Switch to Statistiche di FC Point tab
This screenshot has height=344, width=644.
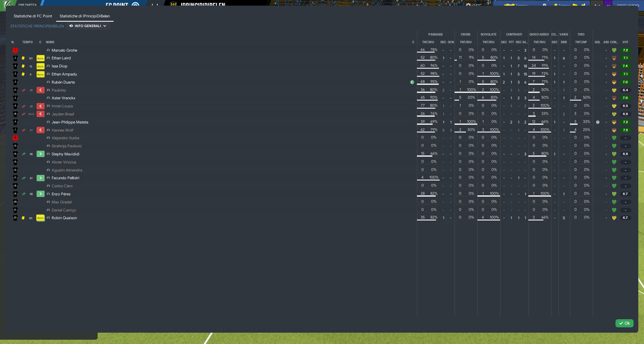(x=33, y=16)
